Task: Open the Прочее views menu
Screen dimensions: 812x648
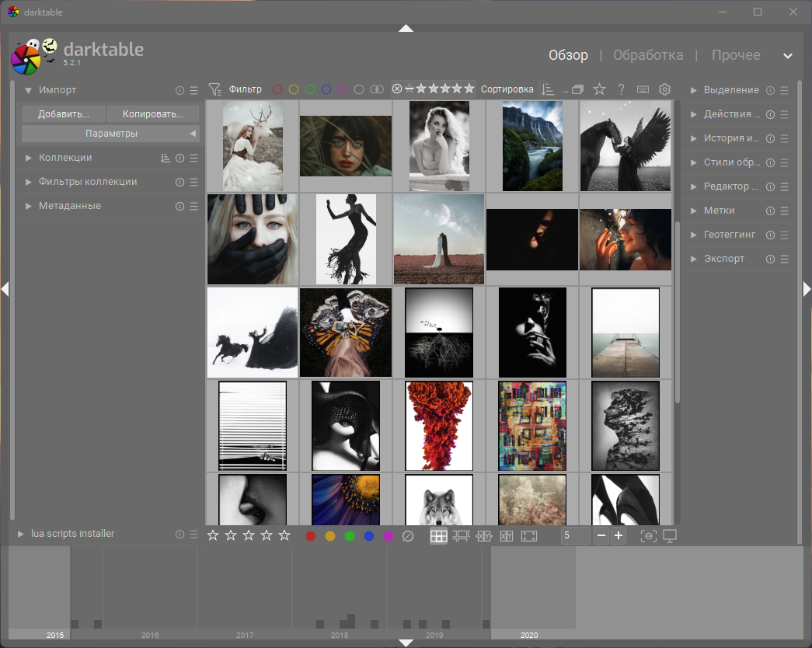Action: pyautogui.click(x=736, y=55)
